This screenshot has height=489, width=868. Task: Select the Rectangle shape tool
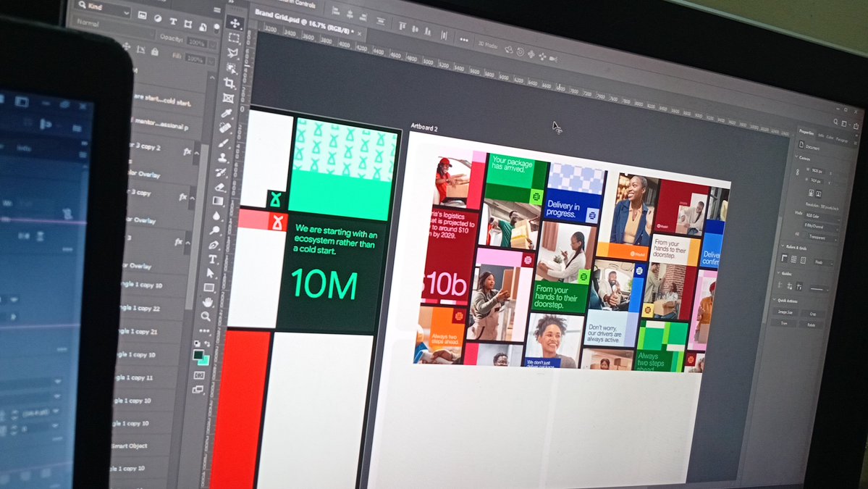tap(209, 288)
